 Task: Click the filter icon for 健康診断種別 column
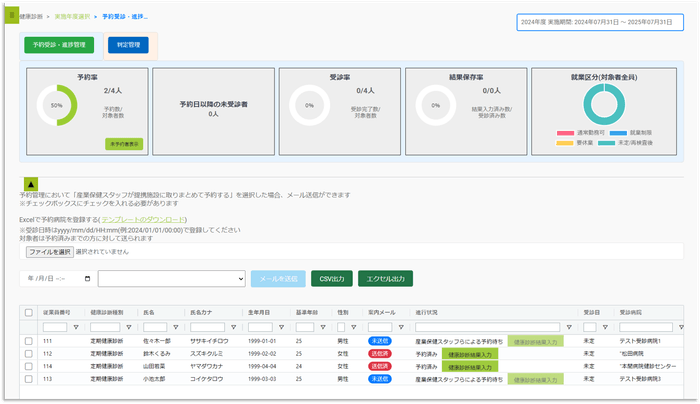pos(127,327)
